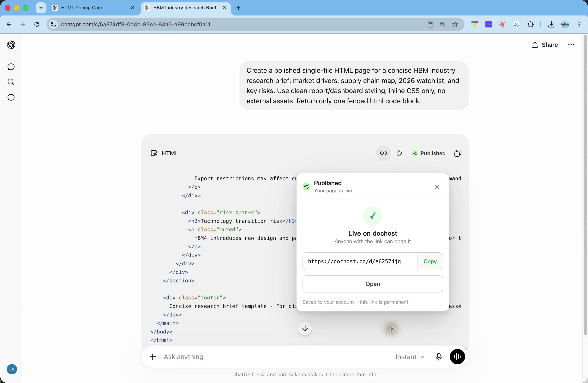Viewport: 588px width, 383px height.
Task: Expand the Instant model dropdown
Action: (410, 356)
